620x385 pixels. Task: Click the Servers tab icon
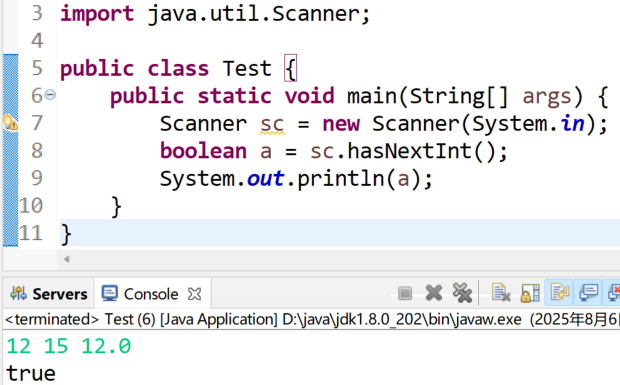[18, 294]
